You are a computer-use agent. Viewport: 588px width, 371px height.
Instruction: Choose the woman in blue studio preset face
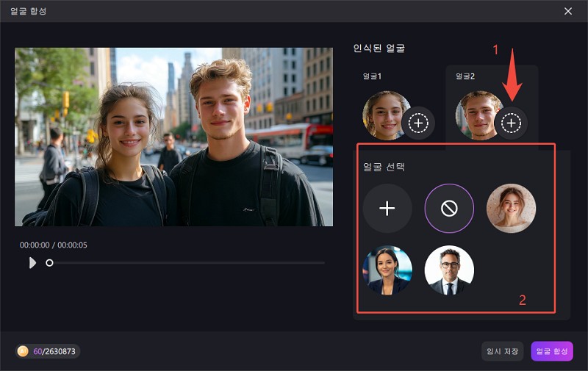pyautogui.click(x=387, y=270)
